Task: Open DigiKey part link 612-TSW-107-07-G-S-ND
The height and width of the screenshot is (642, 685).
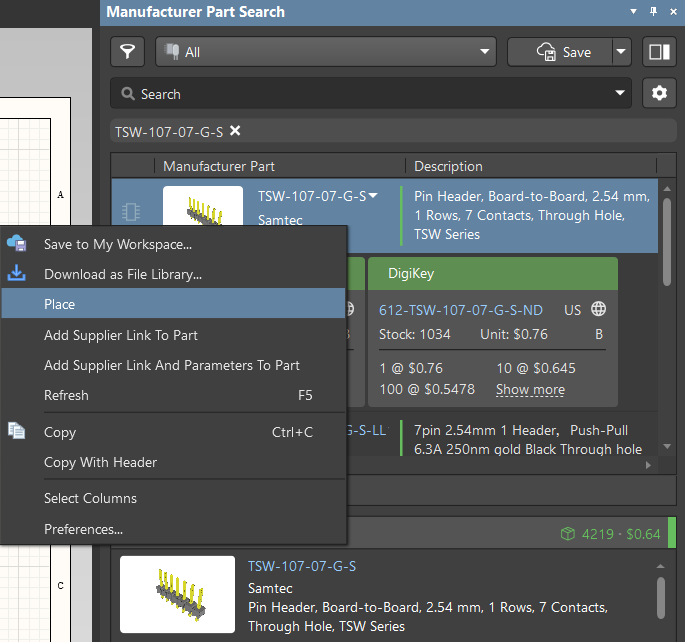Action: point(460,310)
